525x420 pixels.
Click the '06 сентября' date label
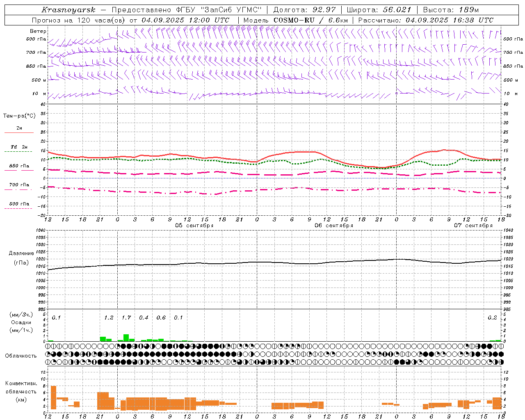(334, 226)
